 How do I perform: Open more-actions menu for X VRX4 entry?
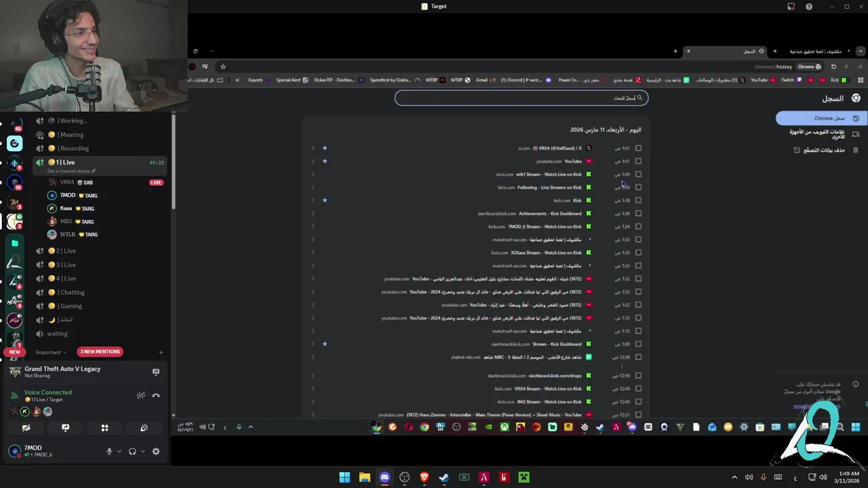coord(313,148)
